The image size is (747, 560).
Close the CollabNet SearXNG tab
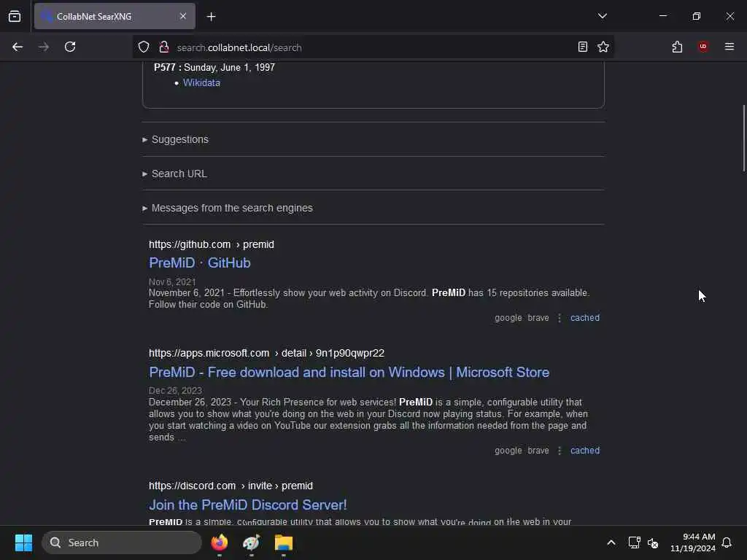point(183,16)
